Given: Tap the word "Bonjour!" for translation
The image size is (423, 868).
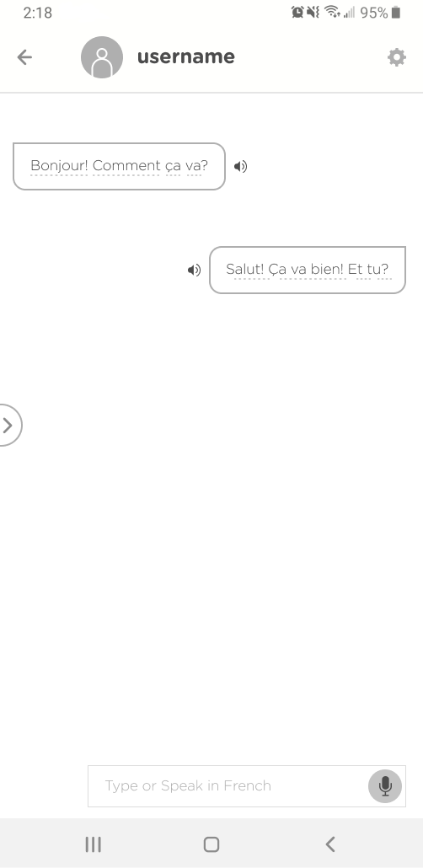Looking at the screenshot, I should 59,165.
